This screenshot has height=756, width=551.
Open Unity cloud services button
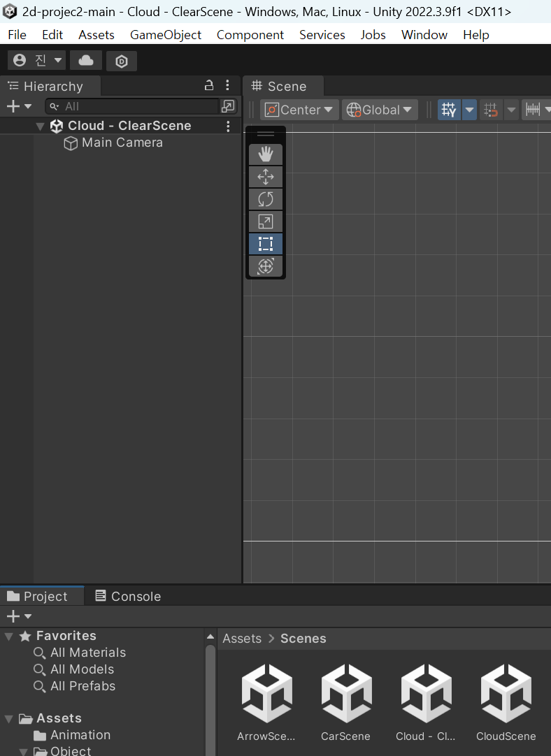coord(86,61)
